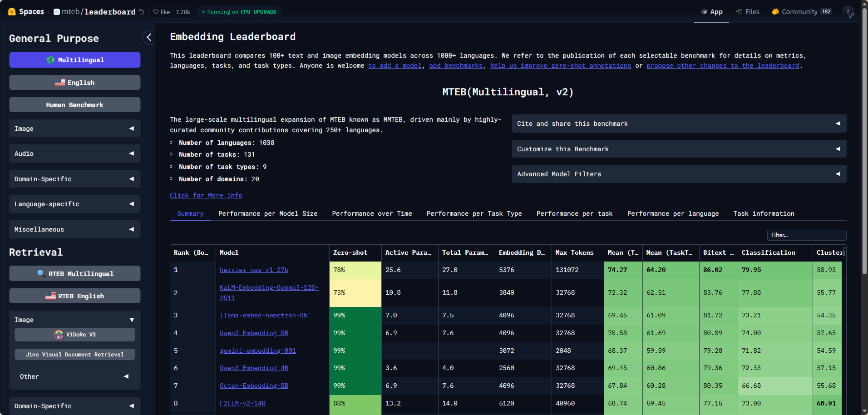The height and width of the screenshot is (415, 868).
Task: Sort by the Zero-shot column header
Action: click(355, 253)
